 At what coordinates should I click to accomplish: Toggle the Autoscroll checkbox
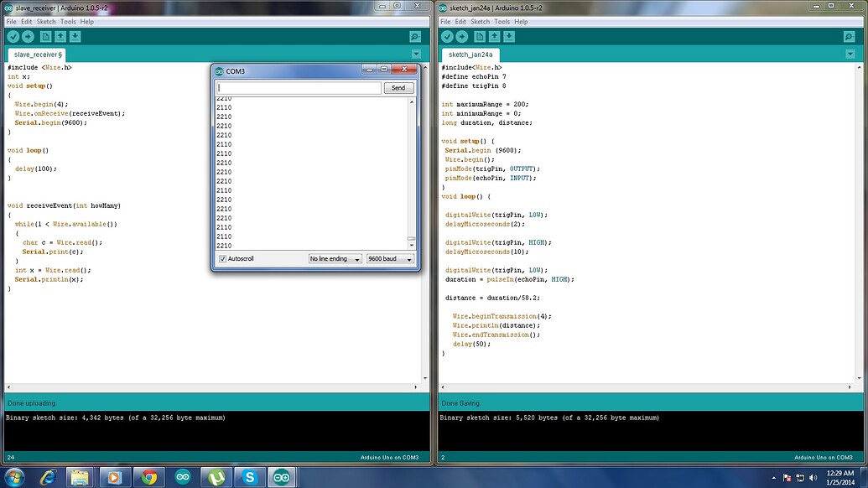(x=222, y=258)
